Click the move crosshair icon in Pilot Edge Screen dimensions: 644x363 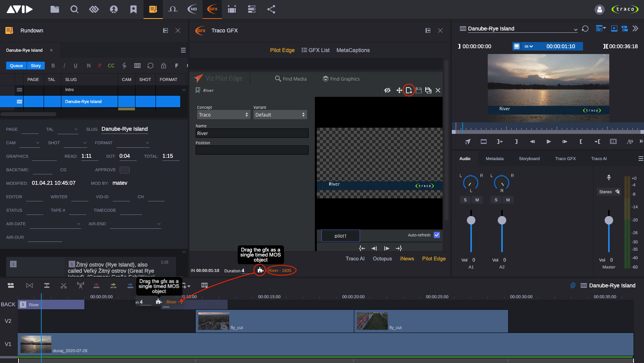399,90
